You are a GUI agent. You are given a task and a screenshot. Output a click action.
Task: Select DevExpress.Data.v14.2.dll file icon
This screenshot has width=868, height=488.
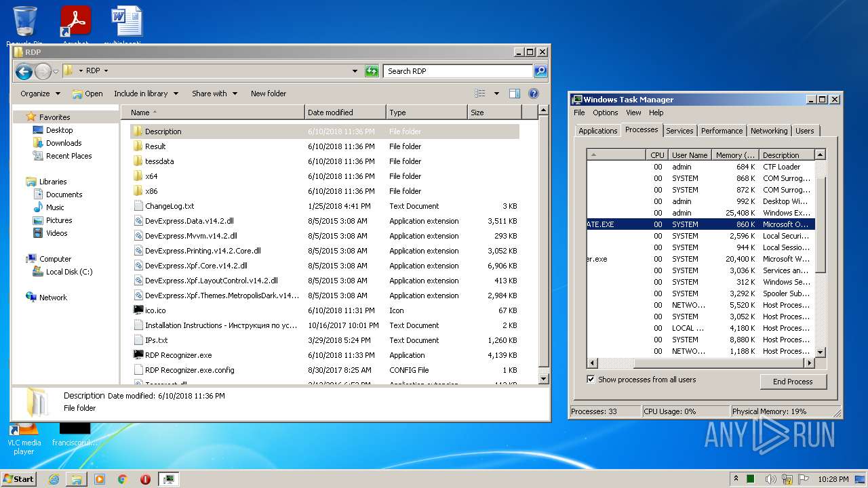[x=138, y=221]
